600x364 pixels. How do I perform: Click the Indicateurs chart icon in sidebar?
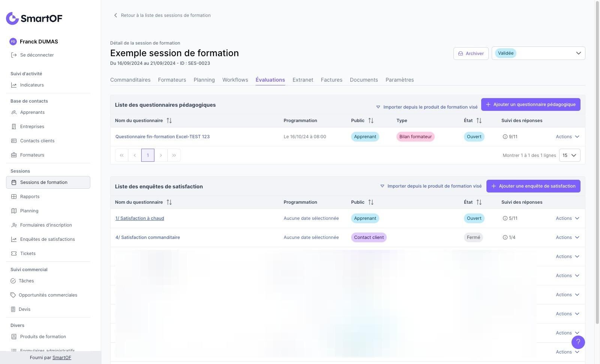point(14,85)
